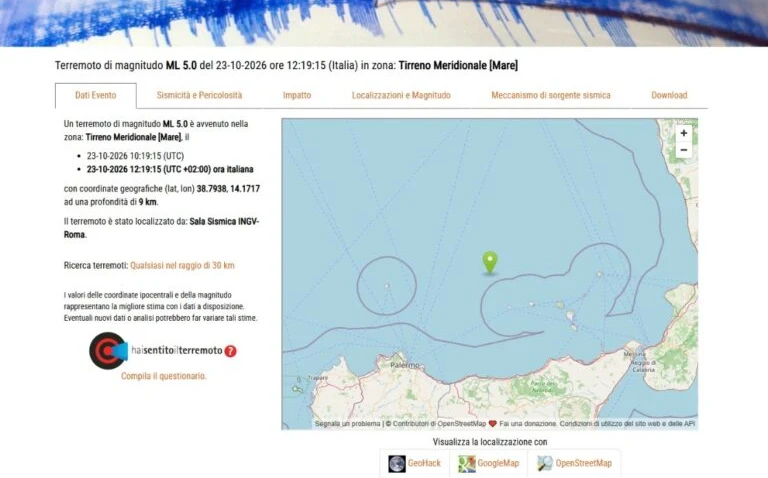Screen dimensions: 768x478
Task: Open the Dati Evento tab
Action: click(96, 96)
